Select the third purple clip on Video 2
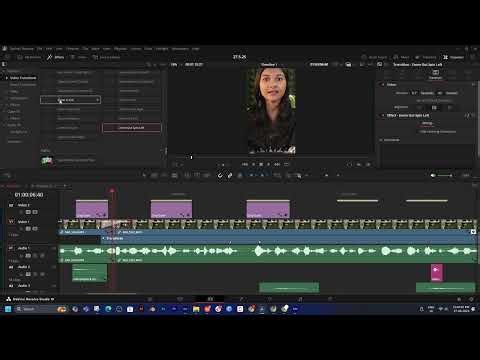 [268, 209]
